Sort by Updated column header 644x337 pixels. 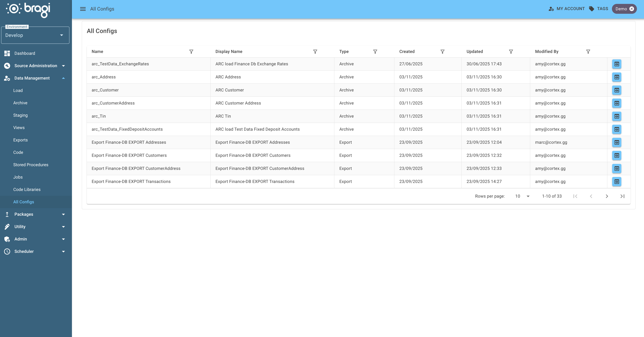pyautogui.click(x=475, y=52)
